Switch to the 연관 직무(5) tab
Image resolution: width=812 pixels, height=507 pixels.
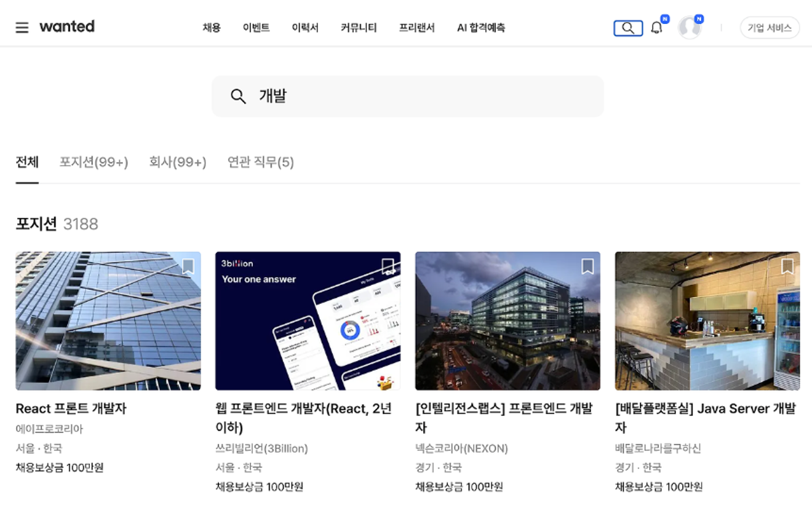pos(261,162)
